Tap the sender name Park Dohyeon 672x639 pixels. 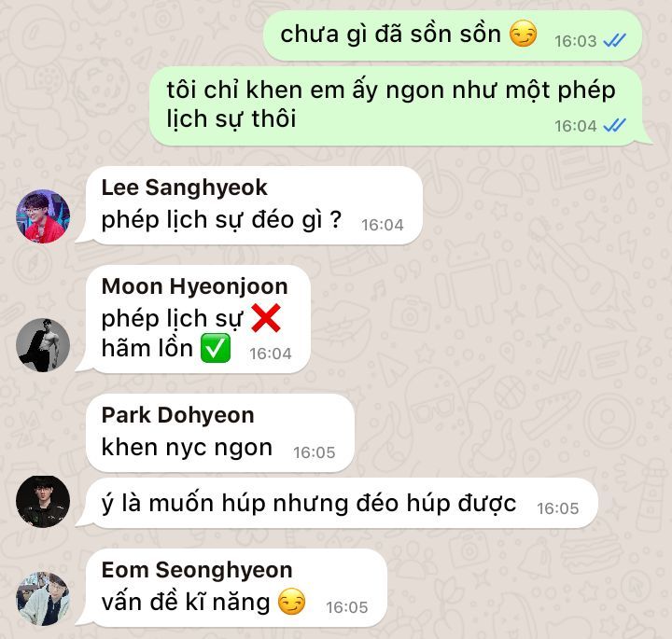pos(178,415)
